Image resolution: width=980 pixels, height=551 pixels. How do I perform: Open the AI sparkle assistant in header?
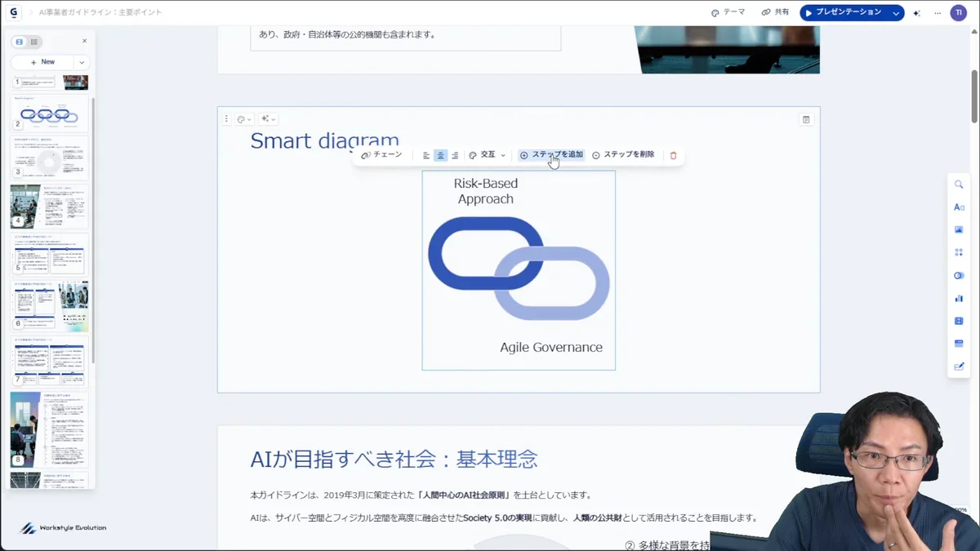coord(917,13)
